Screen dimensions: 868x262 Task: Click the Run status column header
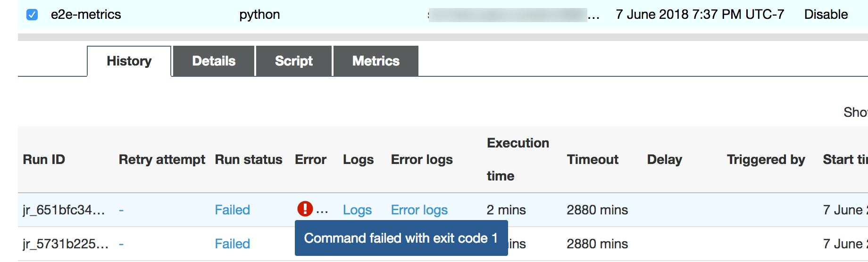coord(248,160)
